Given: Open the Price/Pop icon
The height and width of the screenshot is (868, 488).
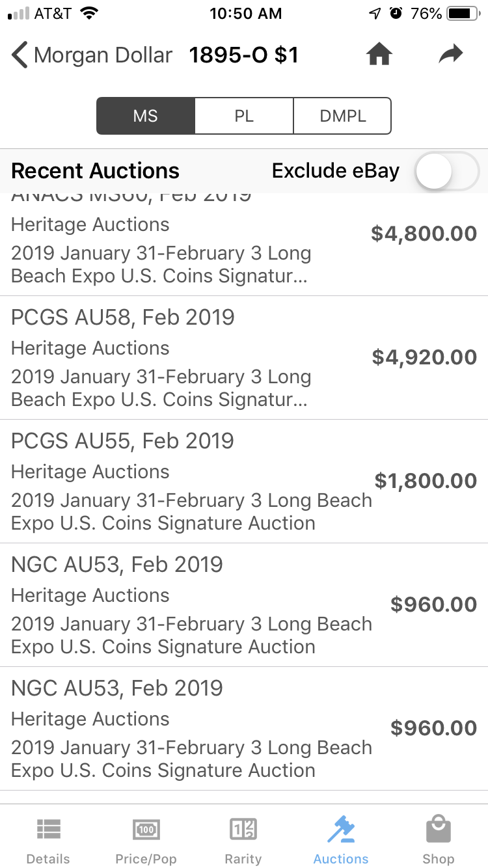Looking at the screenshot, I should 146,829.
